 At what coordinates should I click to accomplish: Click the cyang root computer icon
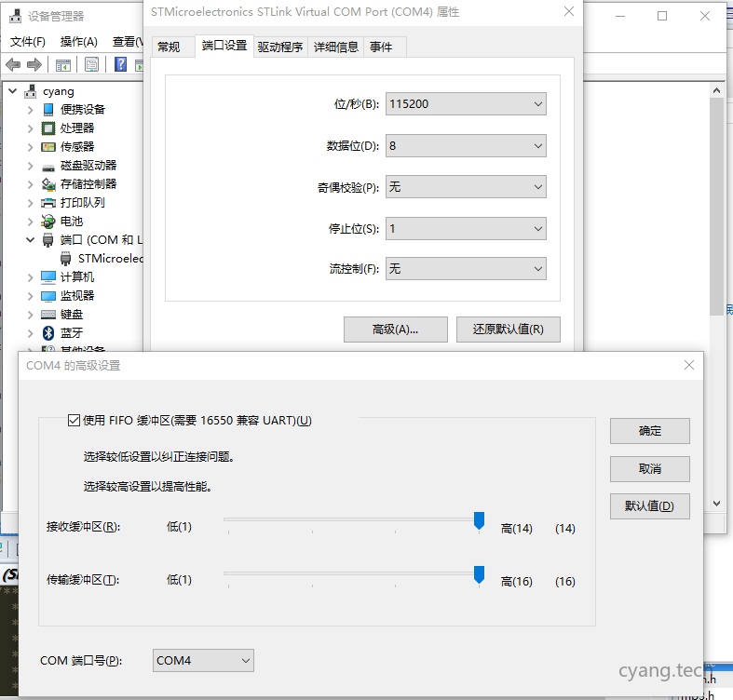[x=31, y=91]
